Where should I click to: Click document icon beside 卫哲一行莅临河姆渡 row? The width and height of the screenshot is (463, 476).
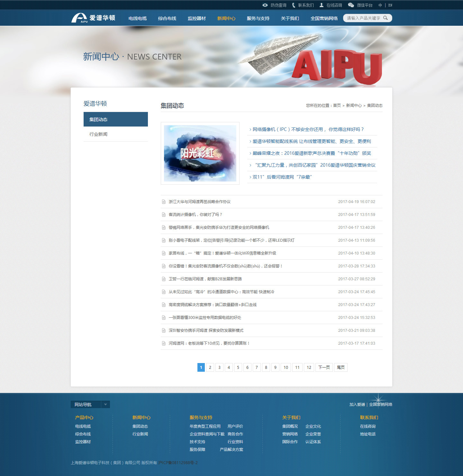pyautogui.click(x=164, y=279)
